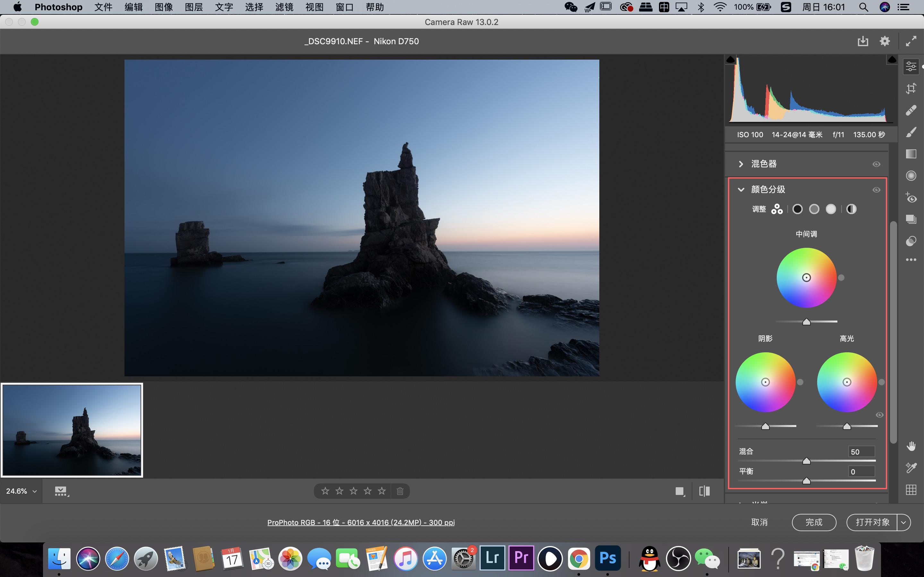Expand the 颜色分级 section
Image resolution: width=924 pixels, height=577 pixels.
point(741,189)
